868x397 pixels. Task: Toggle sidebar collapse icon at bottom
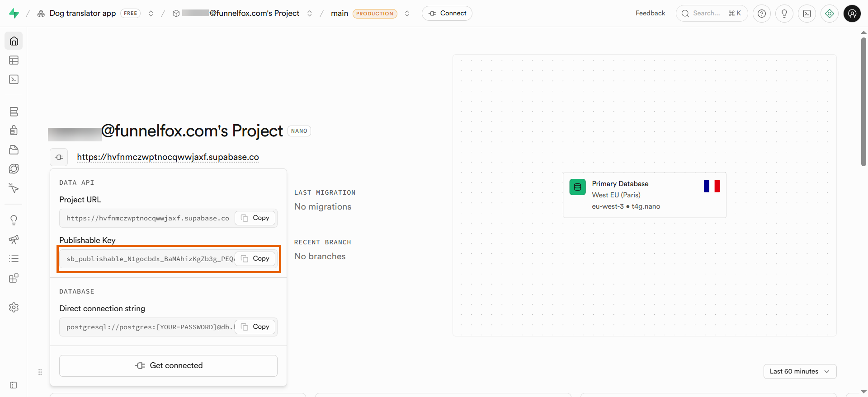14,385
